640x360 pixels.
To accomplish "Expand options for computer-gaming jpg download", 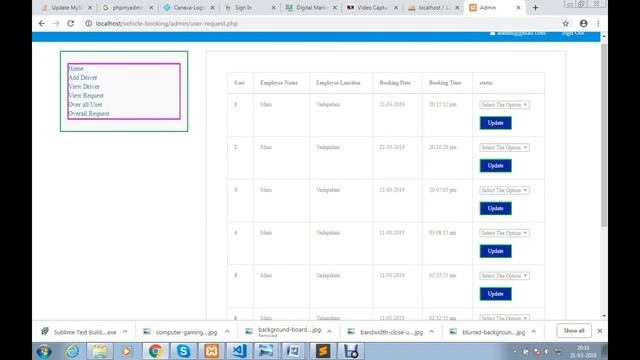I will [227, 332].
